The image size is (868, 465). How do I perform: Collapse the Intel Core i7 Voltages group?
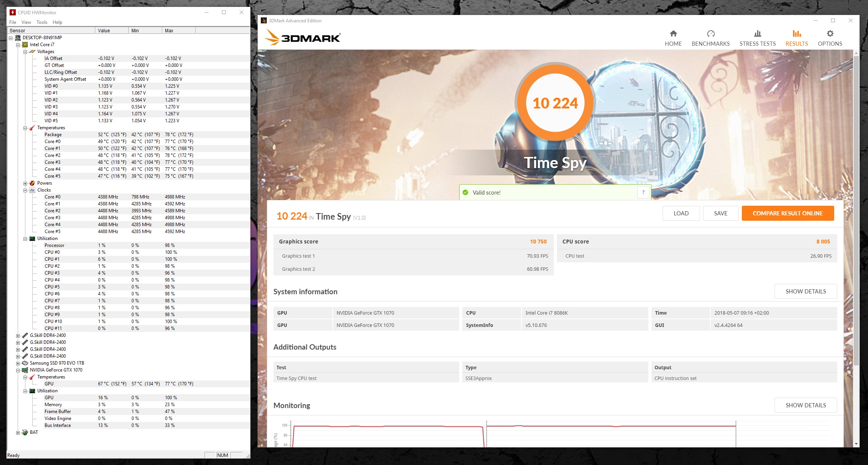25,52
